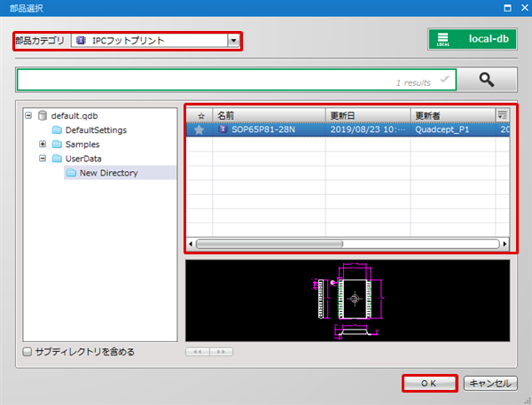Click the IPC footprint icon in SOP65P81-28N row
The height and width of the screenshot is (405, 532).
pos(223,129)
